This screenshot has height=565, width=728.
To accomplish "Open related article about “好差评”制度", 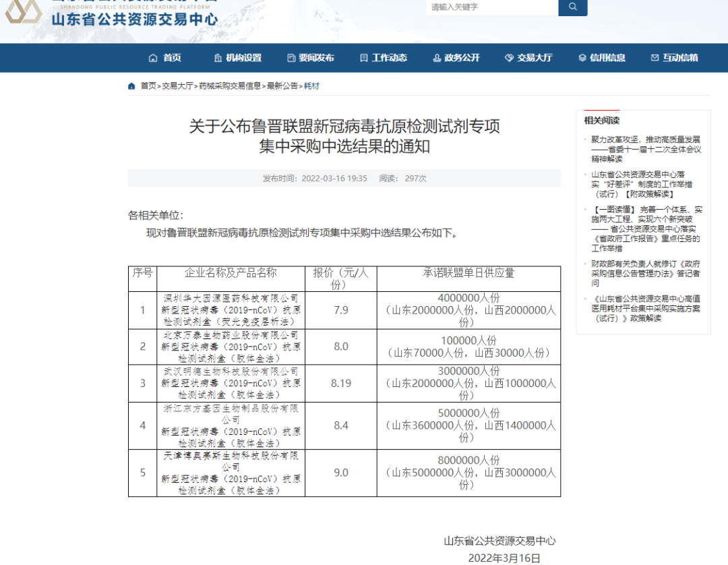I will click(642, 184).
